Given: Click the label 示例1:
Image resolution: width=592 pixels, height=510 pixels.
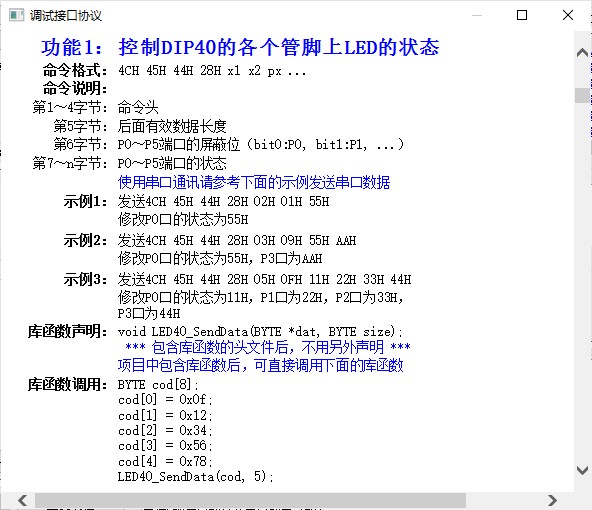Looking at the screenshot, I should point(85,201).
